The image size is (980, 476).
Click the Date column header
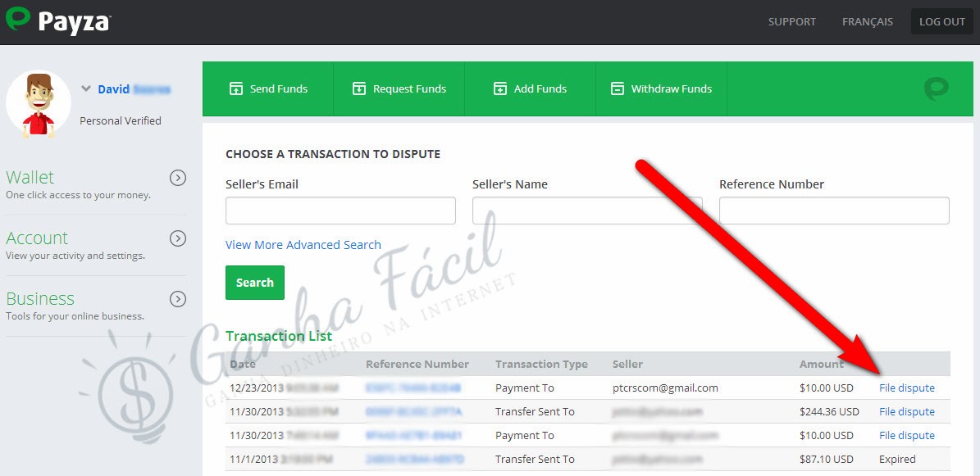pos(243,364)
